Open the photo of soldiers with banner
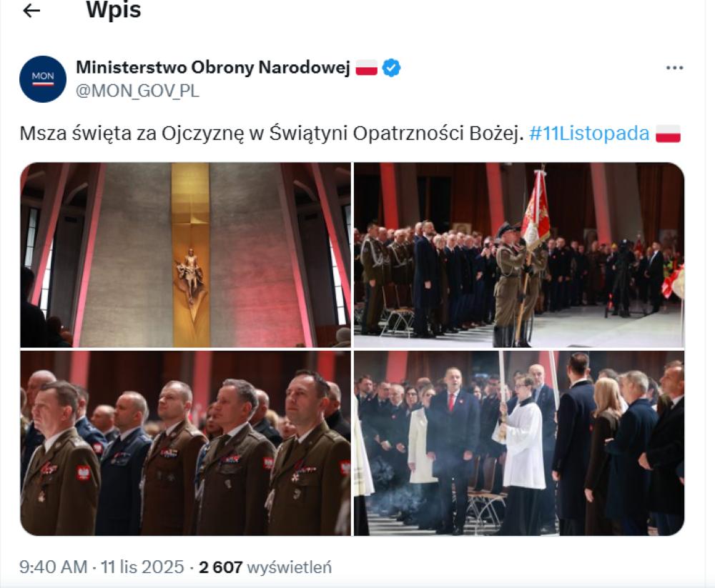This screenshot has width=715, height=588. coord(519,255)
